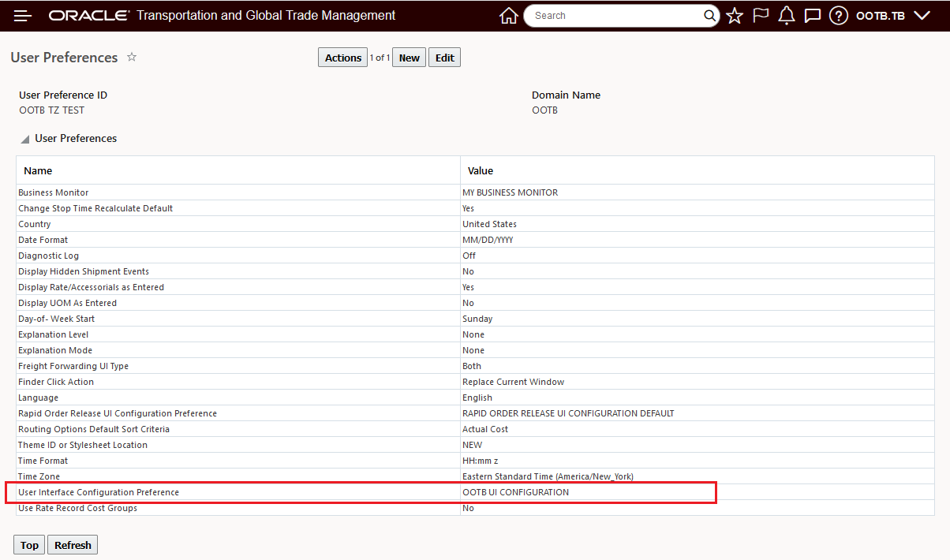Viewport: 950px width, 560px height.
Task: Click Theme ID or Stylesheet Location row
Action: click(83, 445)
